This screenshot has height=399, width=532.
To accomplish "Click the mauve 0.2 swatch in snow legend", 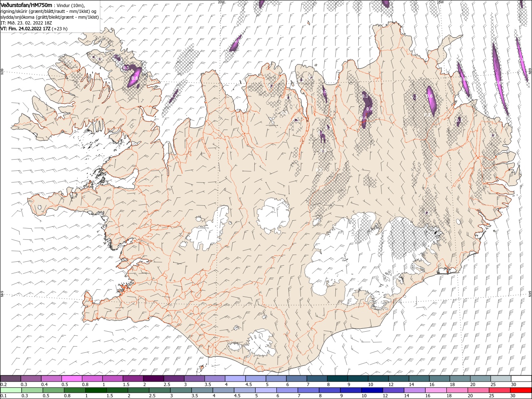I will pyautogui.click(x=10, y=379).
